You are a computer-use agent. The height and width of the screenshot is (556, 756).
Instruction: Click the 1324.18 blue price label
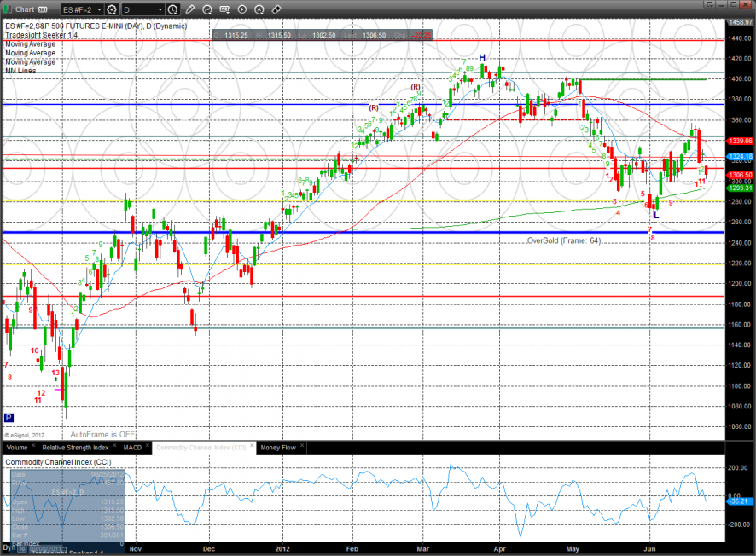(x=741, y=157)
